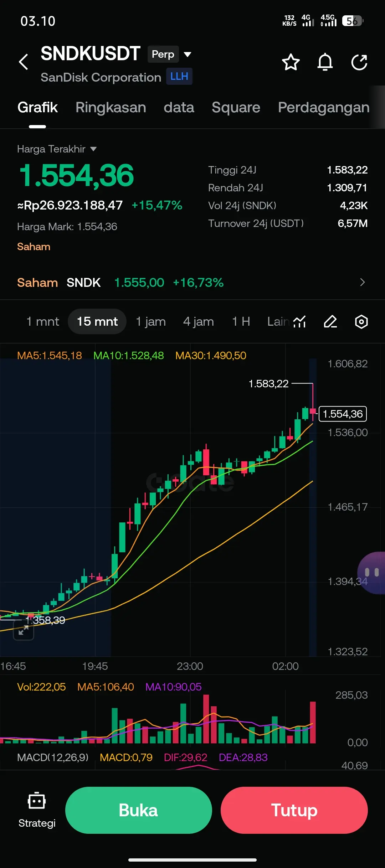385x868 pixels.
Task: Select the 1 mnt timeframe
Action: click(x=43, y=321)
